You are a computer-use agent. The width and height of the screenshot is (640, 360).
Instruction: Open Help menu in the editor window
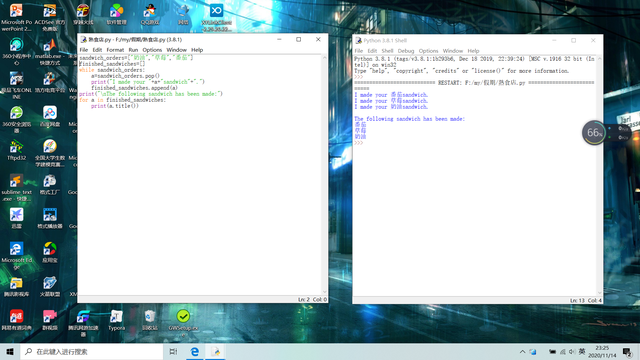pos(197,50)
